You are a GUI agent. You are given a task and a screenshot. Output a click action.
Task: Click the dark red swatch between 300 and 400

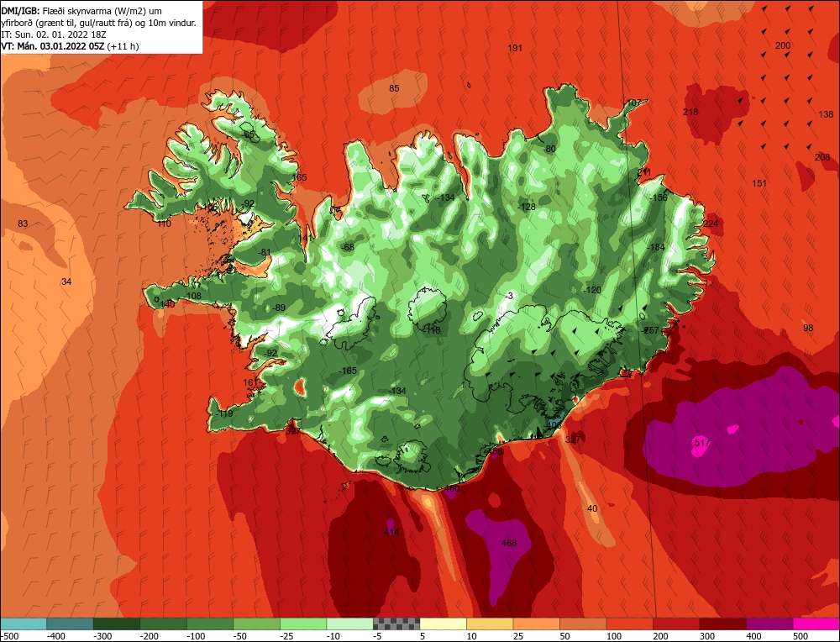tap(723, 624)
